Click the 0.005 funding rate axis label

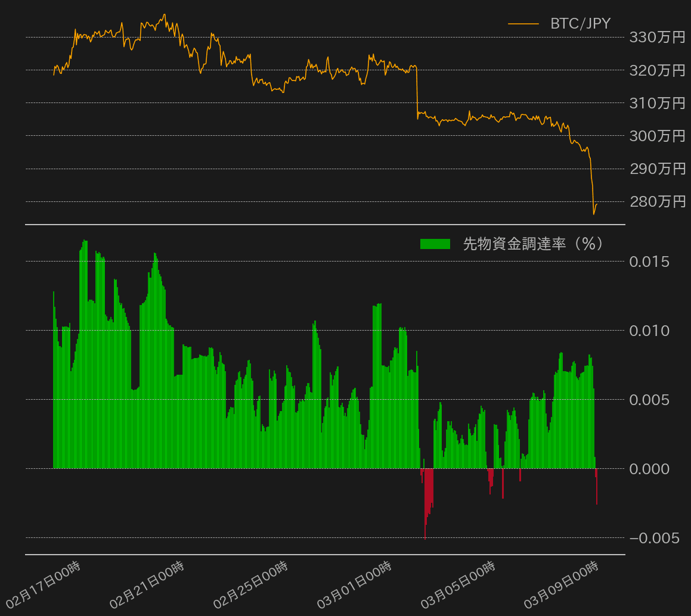pyautogui.click(x=649, y=400)
